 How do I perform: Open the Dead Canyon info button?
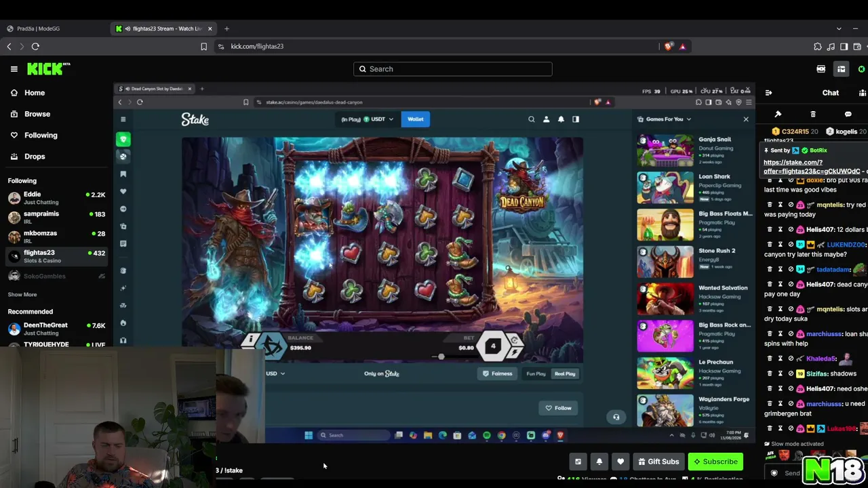[x=251, y=339]
